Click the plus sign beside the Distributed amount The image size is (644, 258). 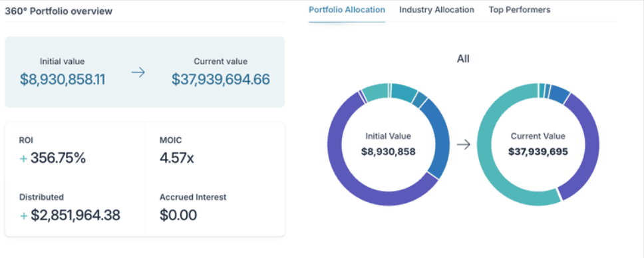click(x=23, y=215)
